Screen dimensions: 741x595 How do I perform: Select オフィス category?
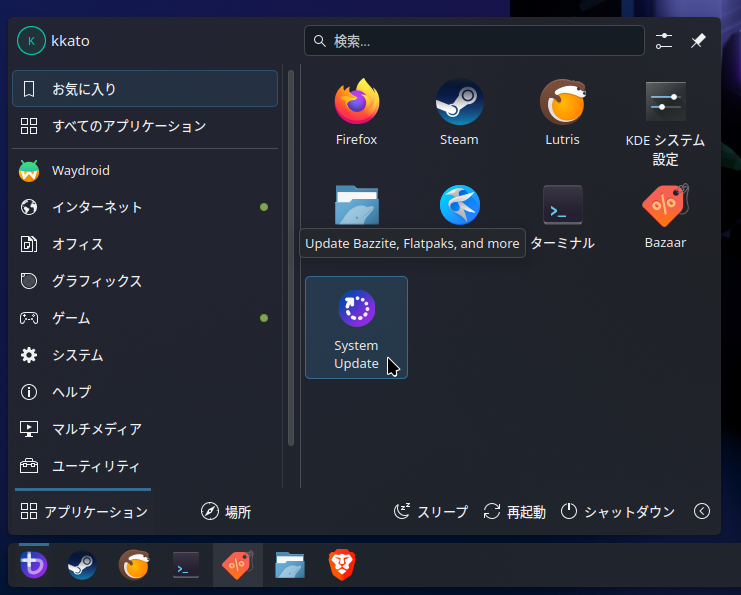[x=145, y=244]
